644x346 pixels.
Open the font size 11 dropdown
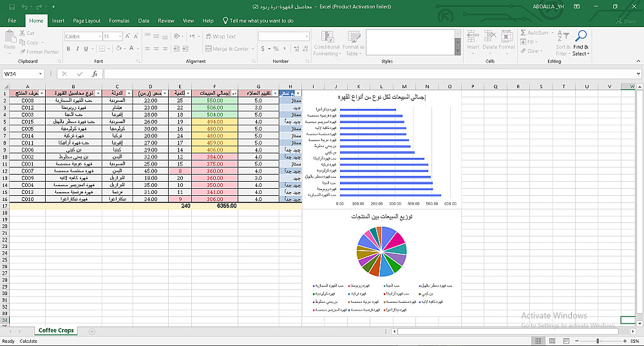click(x=120, y=37)
